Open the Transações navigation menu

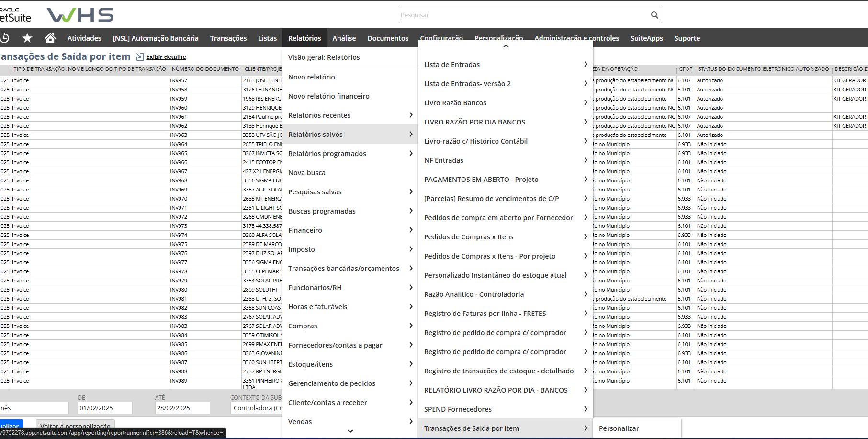228,38
